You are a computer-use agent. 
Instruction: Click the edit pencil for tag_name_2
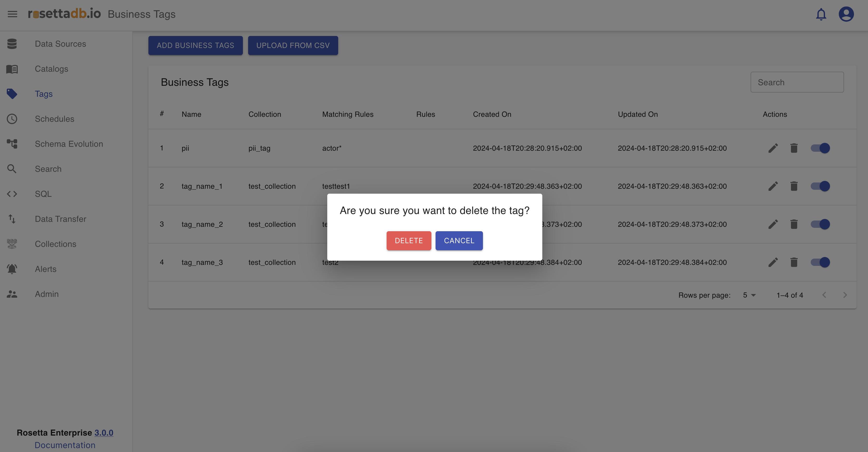click(773, 224)
